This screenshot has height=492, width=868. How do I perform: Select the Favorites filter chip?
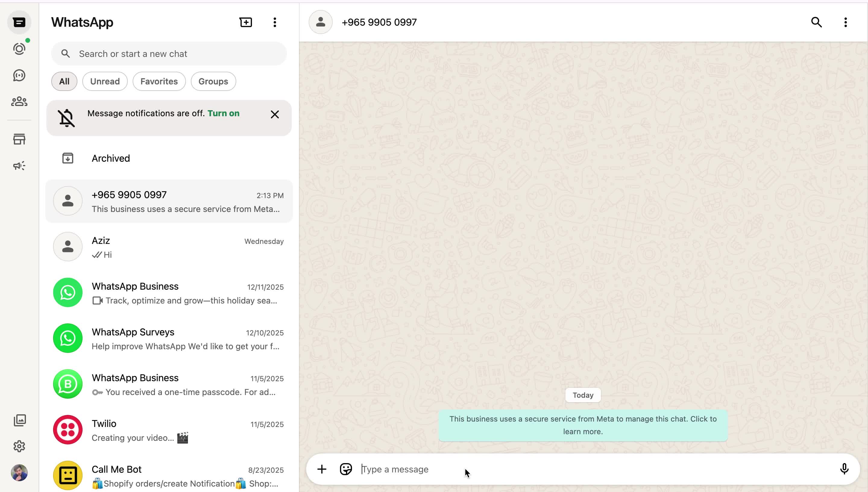point(159,81)
